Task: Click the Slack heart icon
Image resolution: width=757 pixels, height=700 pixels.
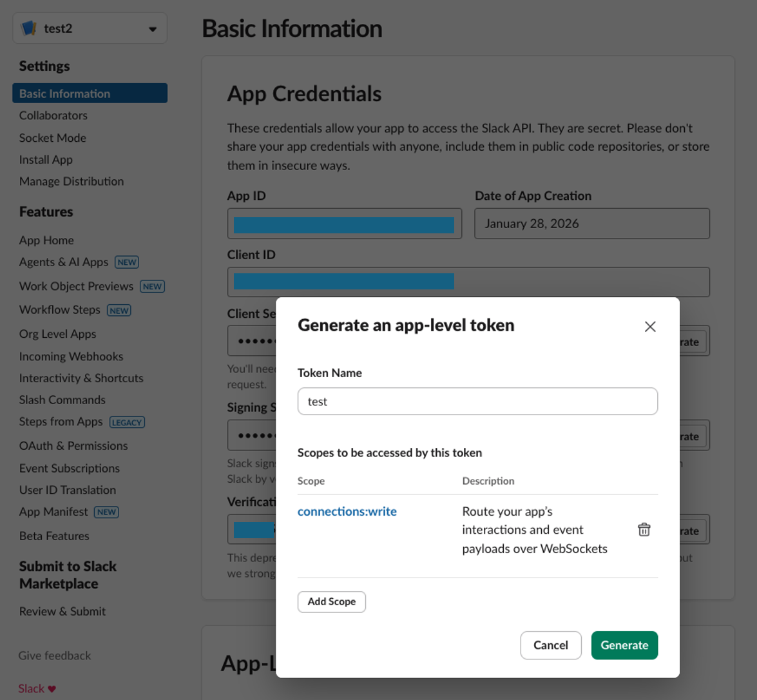Action: (x=52, y=689)
